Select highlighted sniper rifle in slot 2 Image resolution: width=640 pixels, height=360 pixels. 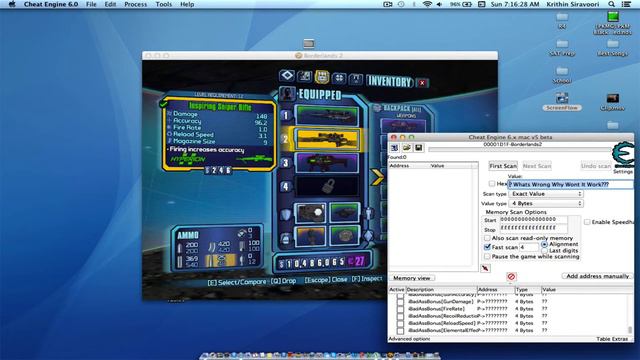coord(328,139)
